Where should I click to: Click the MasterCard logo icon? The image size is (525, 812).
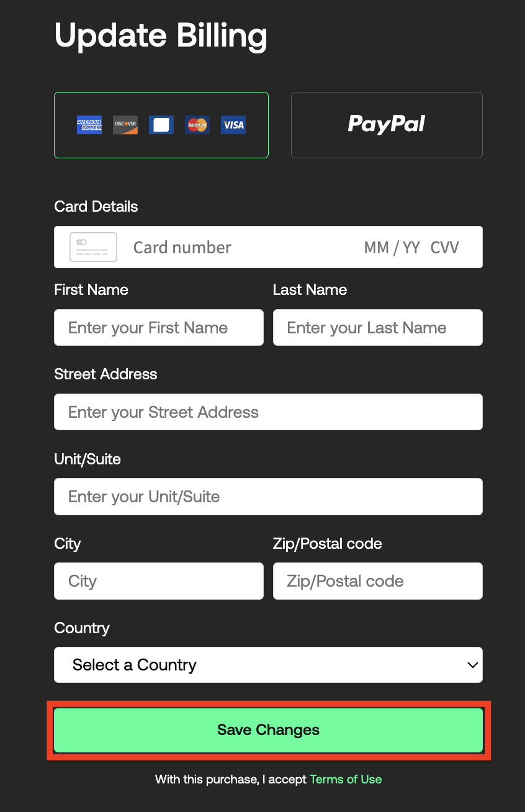tap(197, 125)
